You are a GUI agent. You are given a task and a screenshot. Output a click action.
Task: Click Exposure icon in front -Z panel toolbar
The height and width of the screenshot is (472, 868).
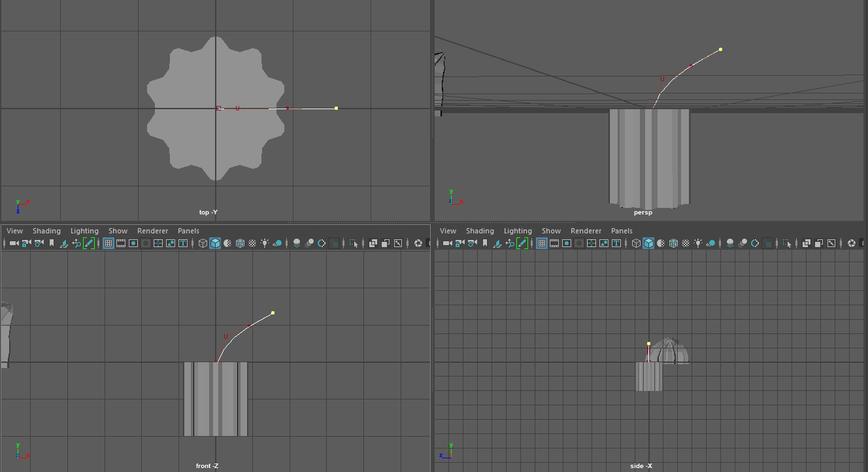coord(418,243)
